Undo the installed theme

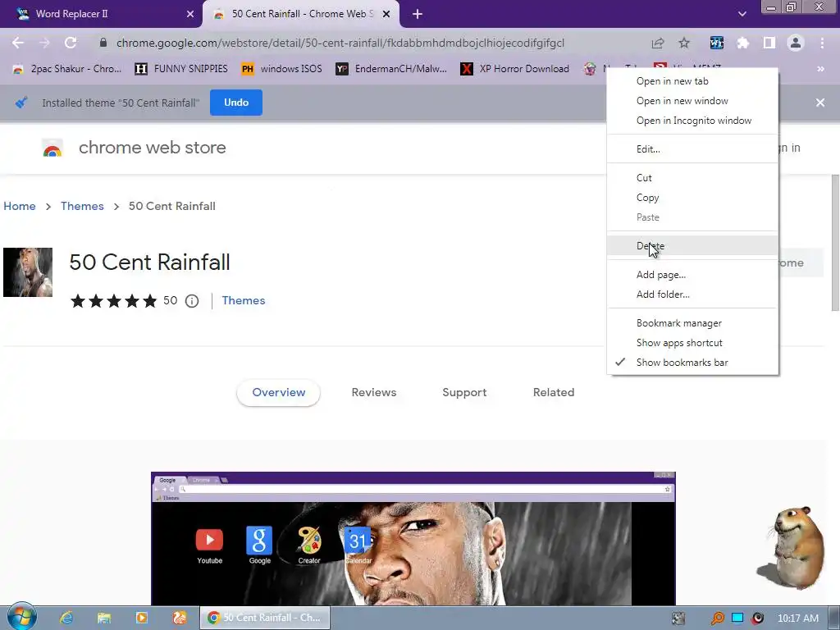236,103
